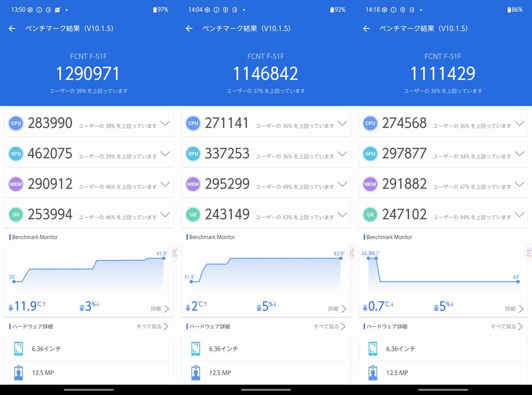Image resolution: width=532 pixels, height=395 pixels.
Task: Tap ユーザーの 39% を上回っています under 1290971
Action: [x=89, y=91]
